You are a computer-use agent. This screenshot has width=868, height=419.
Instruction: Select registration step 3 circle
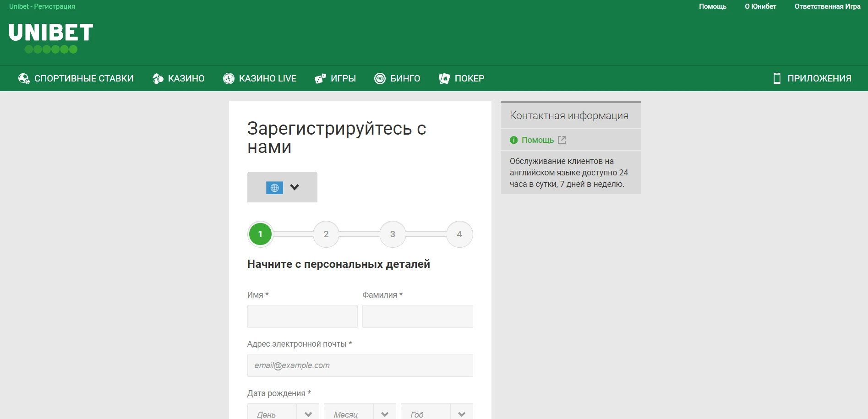[x=393, y=234]
